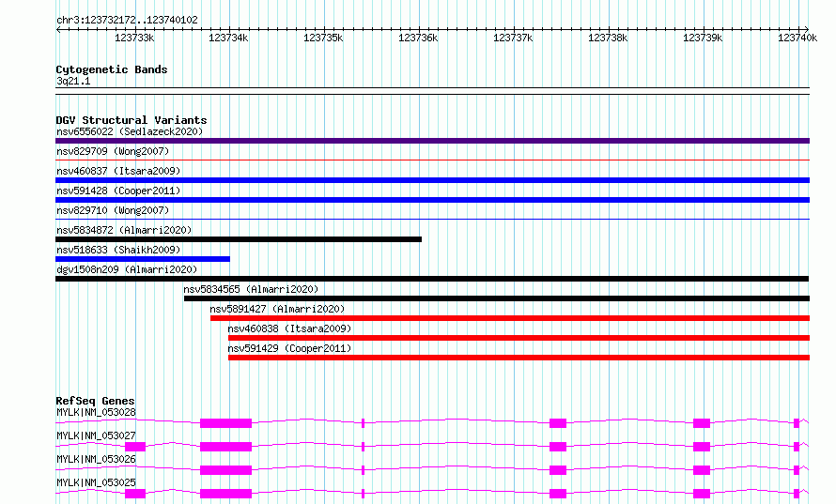Viewport: 836px width, 504px height.
Task: Select the short blue nsv518633 bar
Action: [143, 259]
